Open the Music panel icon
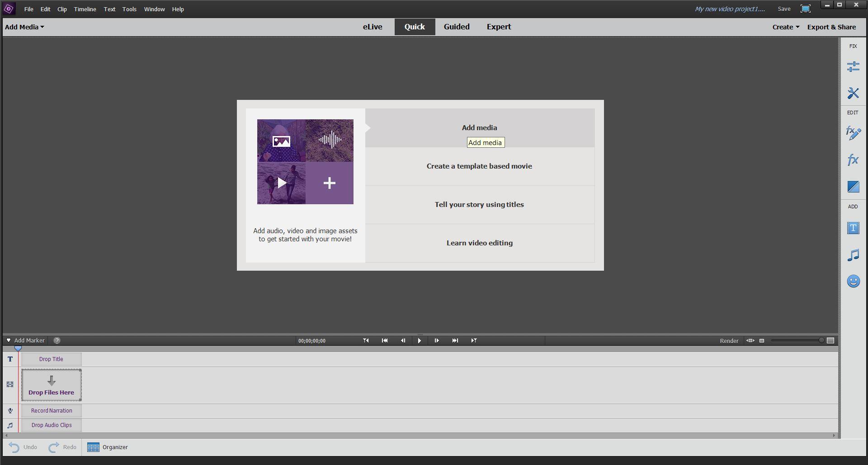 point(853,255)
